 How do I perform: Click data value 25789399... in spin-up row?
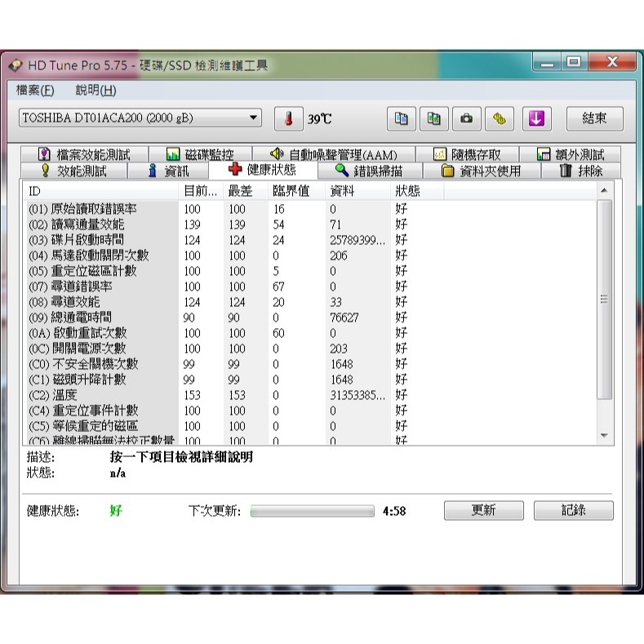pos(358,240)
